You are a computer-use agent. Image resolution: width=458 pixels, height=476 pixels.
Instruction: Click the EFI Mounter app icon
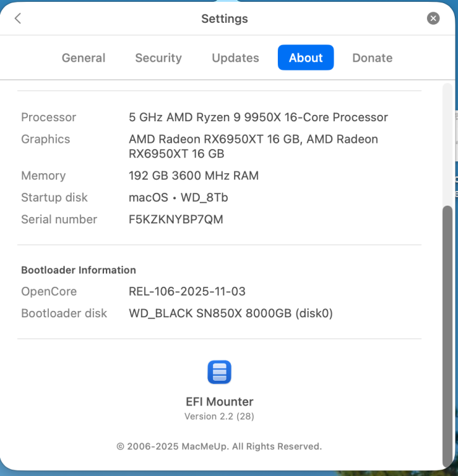[219, 372]
